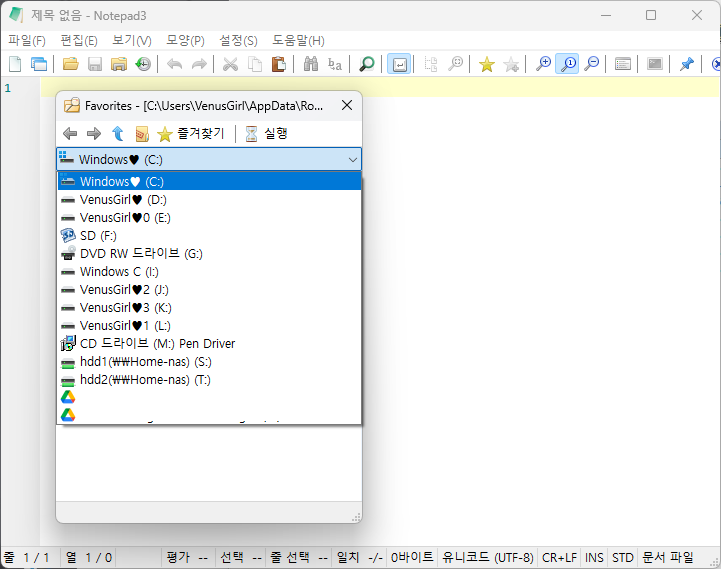Select SD (F:) drive
721x569 pixels.
(x=209, y=236)
